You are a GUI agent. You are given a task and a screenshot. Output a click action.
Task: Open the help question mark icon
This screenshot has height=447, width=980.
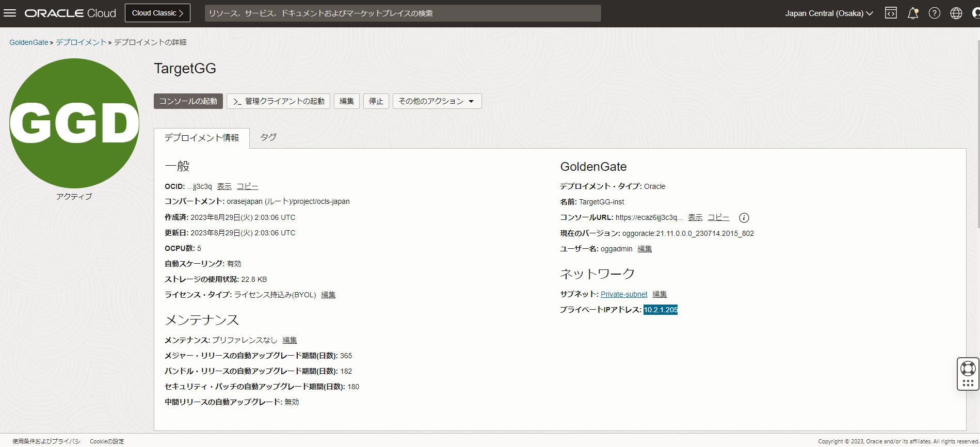[x=935, y=13]
